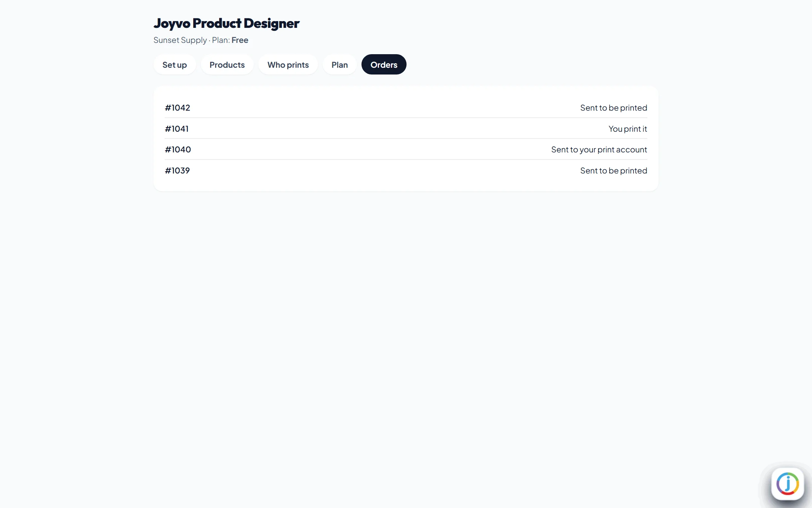This screenshot has height=508, width=812.
Task: Click the 'Free' plan label
Action: [x=240, y=40]
